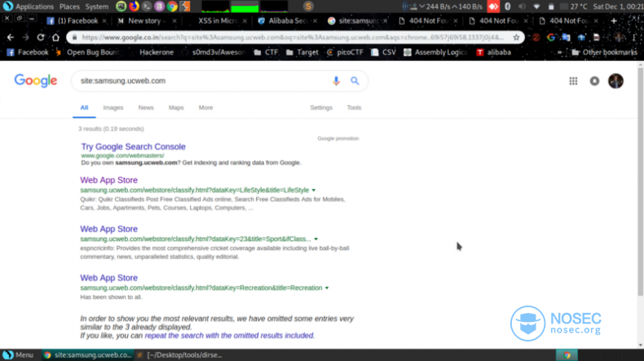Screen dimensions: 644x361
Task: Go back to the previous page
Action: click(x=11, y=37)
